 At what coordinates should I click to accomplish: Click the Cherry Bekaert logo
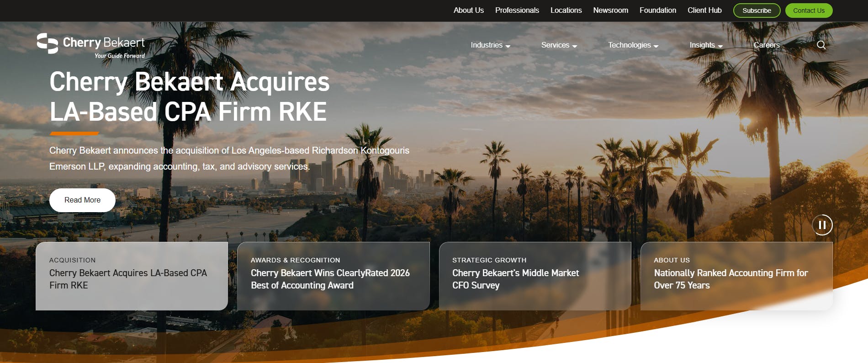point(91,46)
